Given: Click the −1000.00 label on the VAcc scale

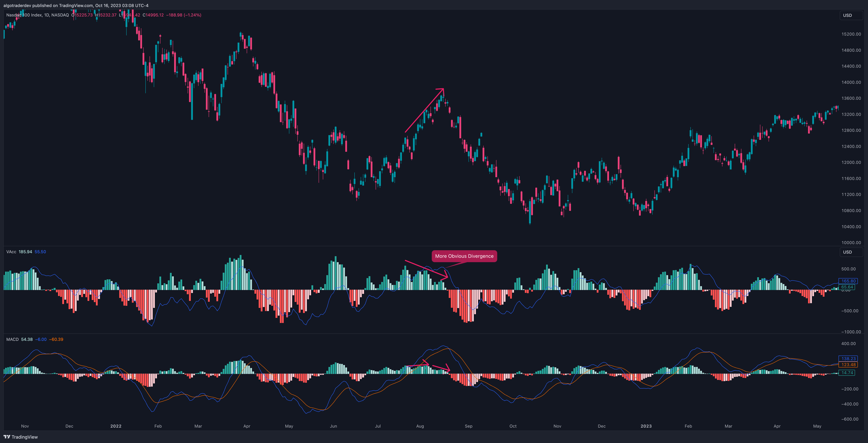Looking at the screenshot, I should pyautogui.click(x=851, y=332).
